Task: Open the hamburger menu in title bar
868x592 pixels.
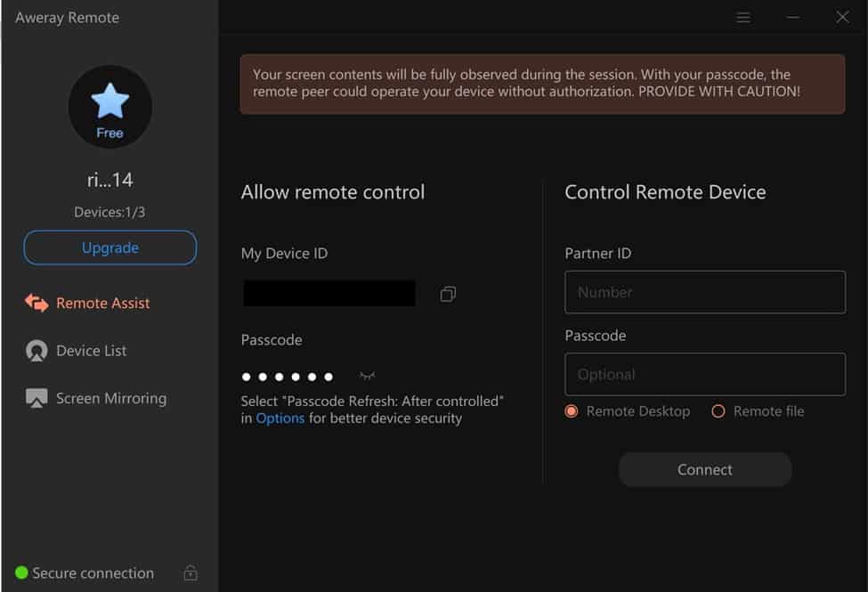Action: (742, 18)
